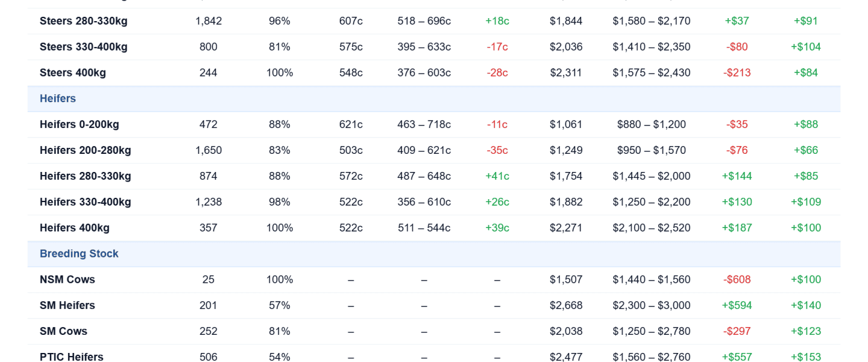The width and height of the screenshot is (868, 362).
Task: Click the Heifers 280-330kg row label
Action: [x=86, y=176]
